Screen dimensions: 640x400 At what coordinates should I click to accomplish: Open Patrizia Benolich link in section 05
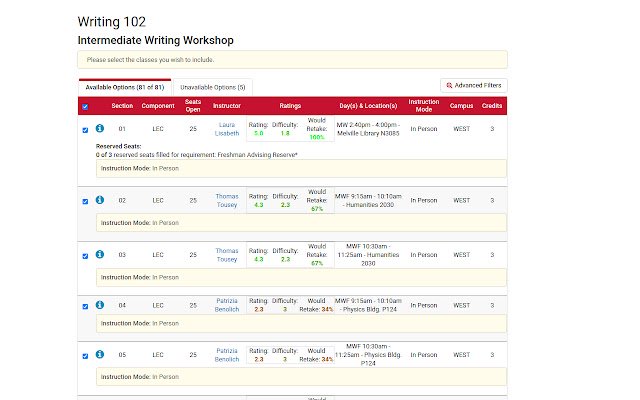pyautogui.click(x=227, y=355)
